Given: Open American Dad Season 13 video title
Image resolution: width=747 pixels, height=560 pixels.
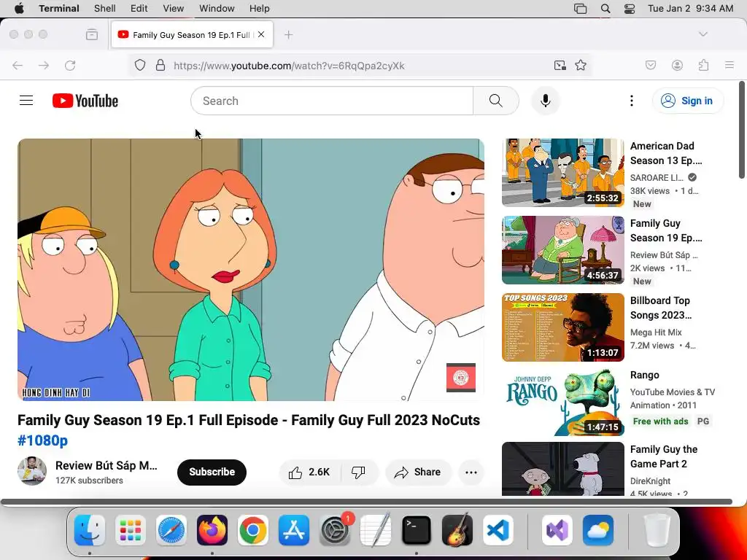Looking at the screenshot, I should (666, 153).
